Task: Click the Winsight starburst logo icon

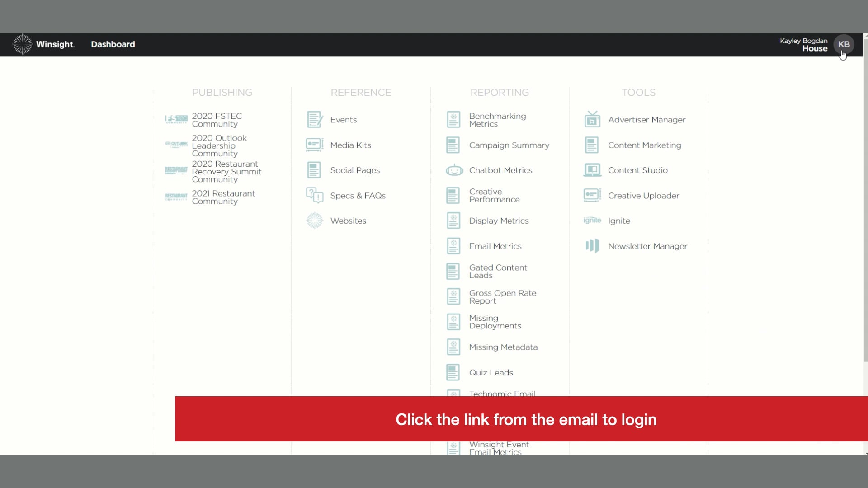Action: (22, 44)
